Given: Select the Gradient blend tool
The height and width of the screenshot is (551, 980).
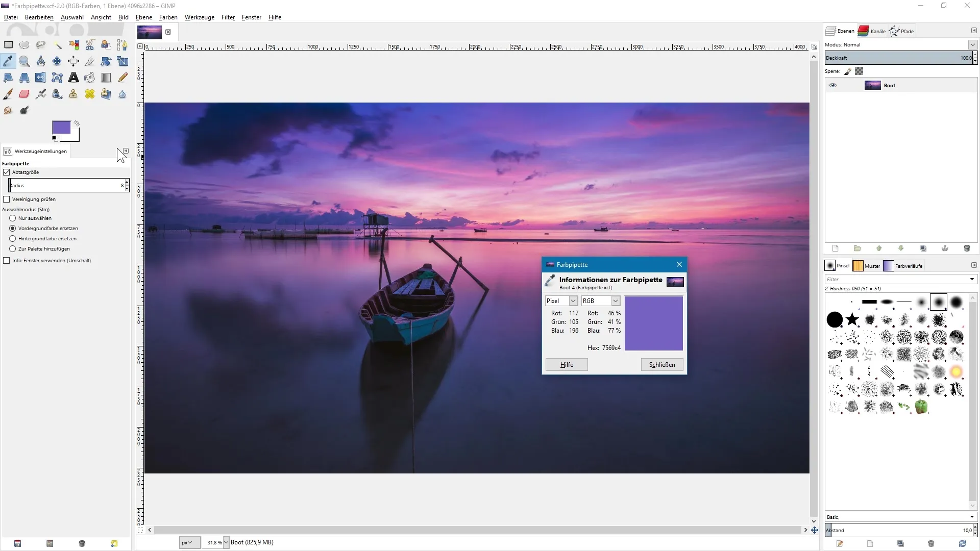Looking at the screenshot, I should pos(106,78).
